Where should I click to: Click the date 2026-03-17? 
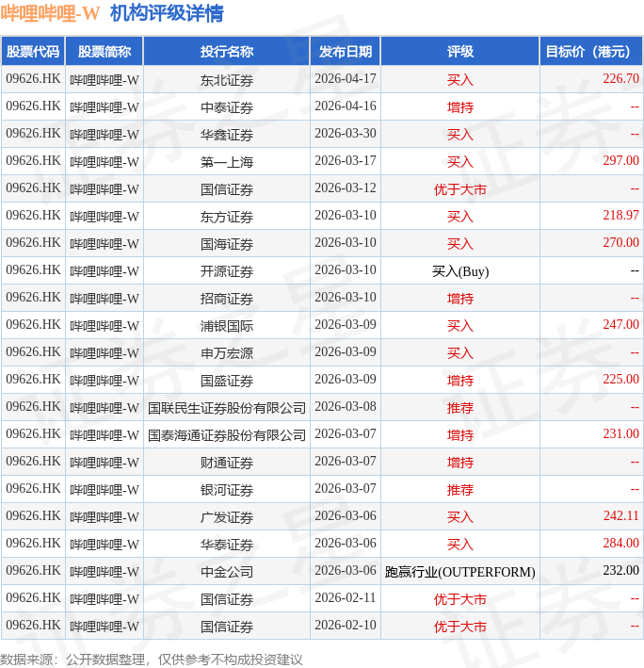click(x=346, y=160)
